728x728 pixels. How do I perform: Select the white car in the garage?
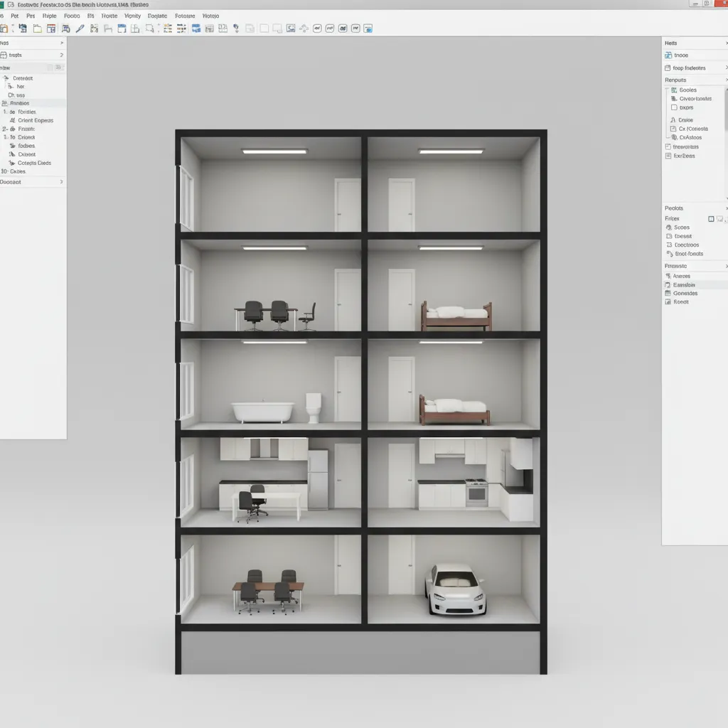tap(455, 589)
